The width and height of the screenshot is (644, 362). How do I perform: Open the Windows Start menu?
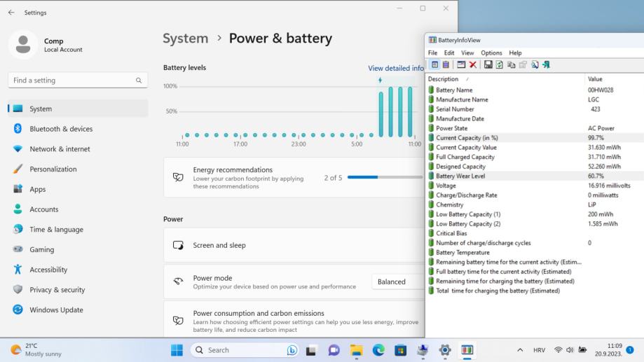pyautogui.click(x=177, y=350)
